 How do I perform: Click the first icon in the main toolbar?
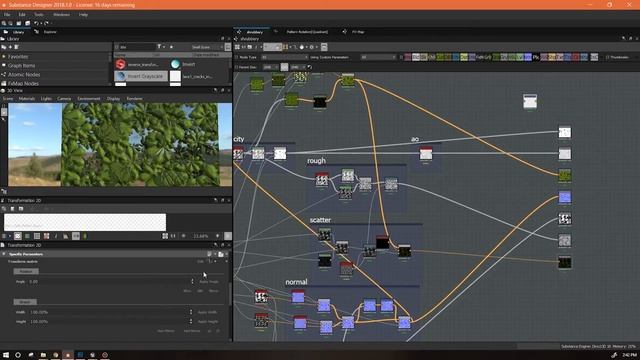point(4,23)
